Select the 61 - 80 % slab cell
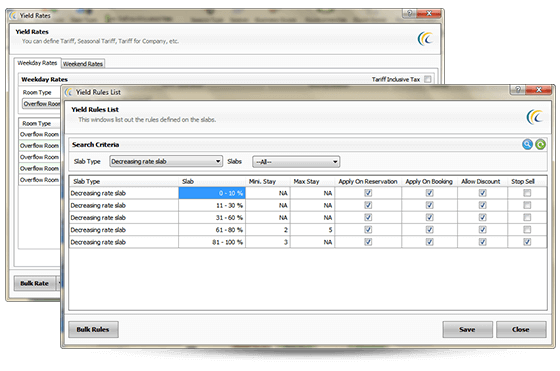 [212, 230]
